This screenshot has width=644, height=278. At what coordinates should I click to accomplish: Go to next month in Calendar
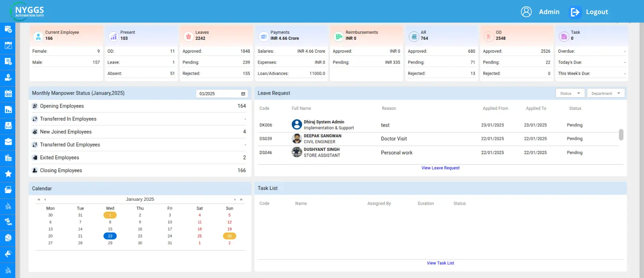pyautogui.click(x=235, y=200)
